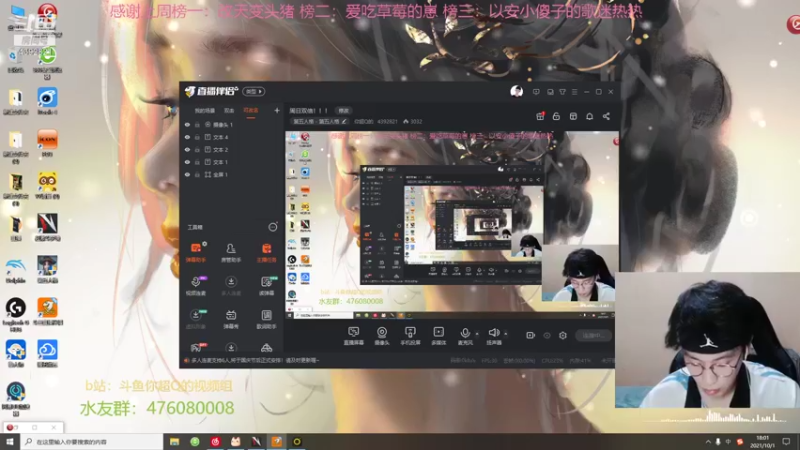Open the 虚拟形象 tool
Screen dimensions: 800x450
196,319
